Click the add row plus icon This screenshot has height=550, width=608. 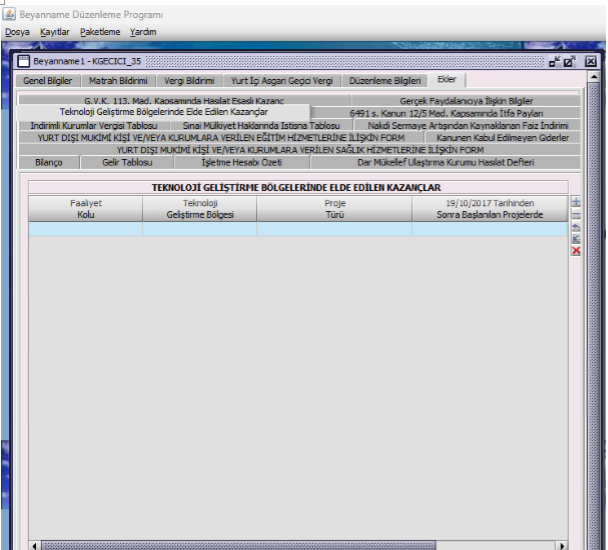[576, 203]
